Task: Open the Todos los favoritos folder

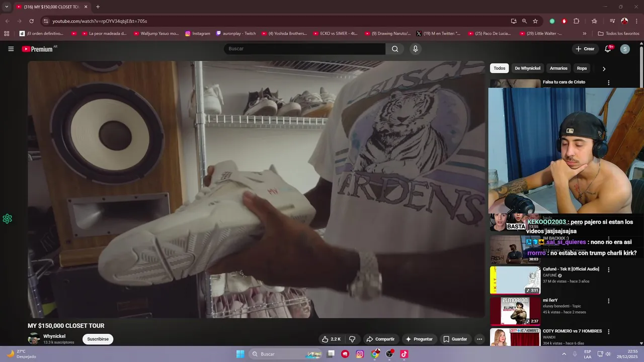Action: (x=618, y=34)
